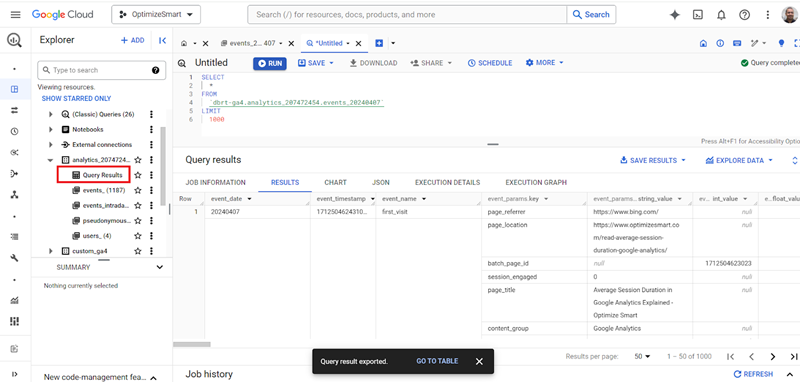Screen dimensions: 800x382
Task: Open the chart monitoring icon in sidebar
Action: pos(14,300)
